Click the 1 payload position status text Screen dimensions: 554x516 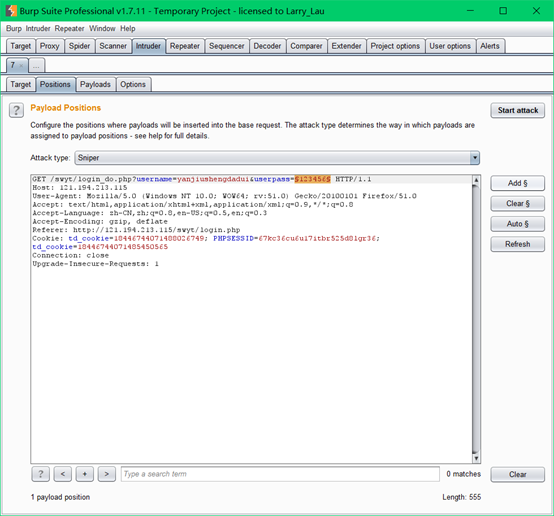(x=60, y=497)
